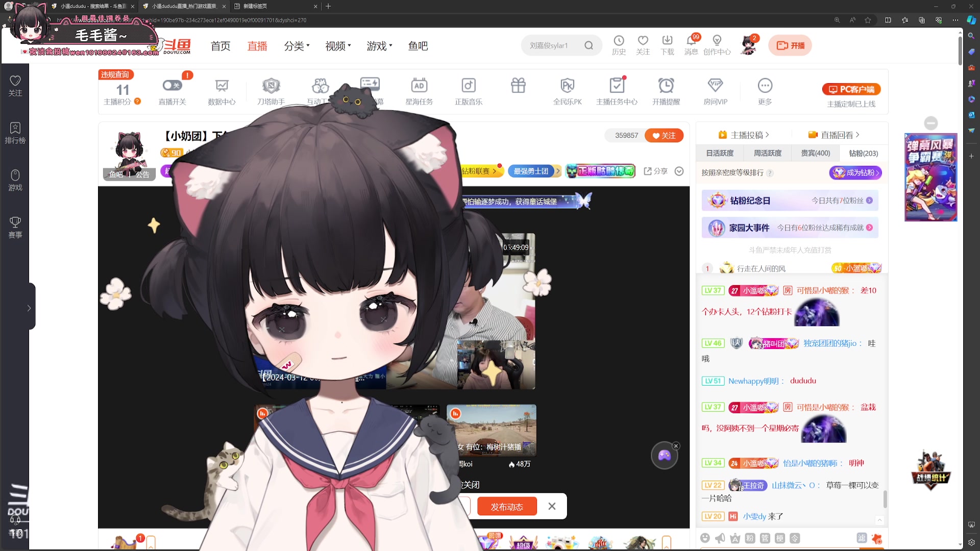Open 消息 messages bell icon
This screenshot has width=980, height=551.
pos(691,41)
